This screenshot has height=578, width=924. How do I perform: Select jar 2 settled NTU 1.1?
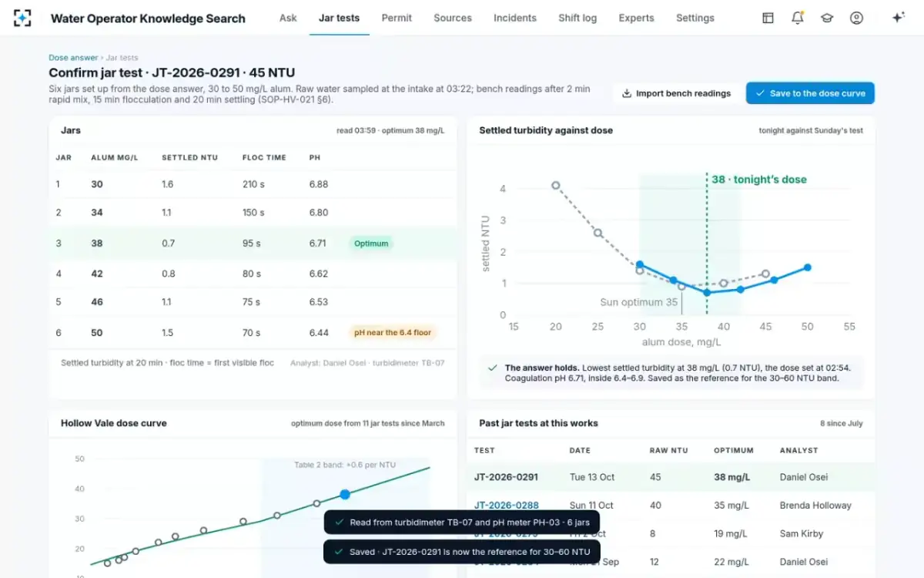click(x=166, y=213)
